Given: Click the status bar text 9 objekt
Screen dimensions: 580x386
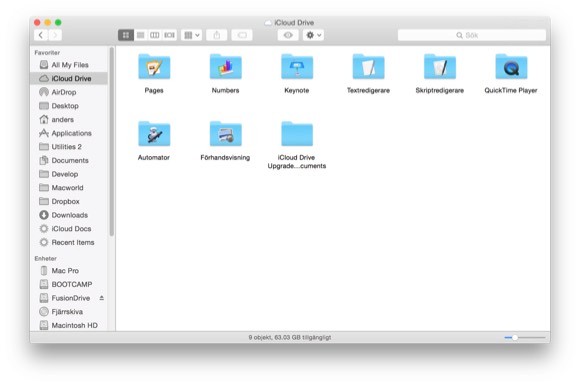Looking at the screenshot, I should 290,338.
